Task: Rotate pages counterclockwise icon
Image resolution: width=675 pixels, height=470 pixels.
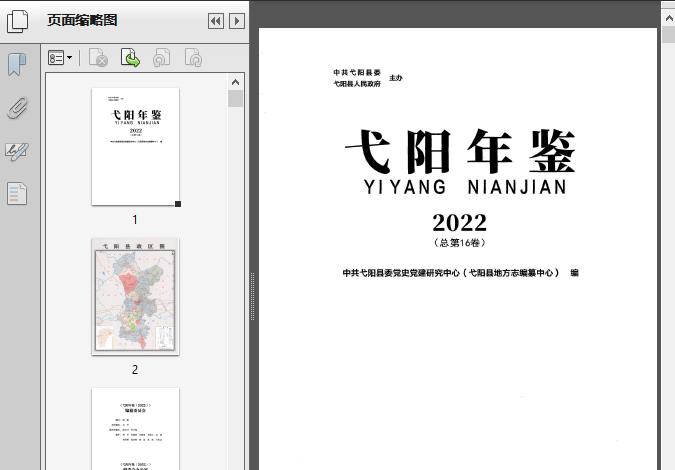Action: click(x=161, y=58)
